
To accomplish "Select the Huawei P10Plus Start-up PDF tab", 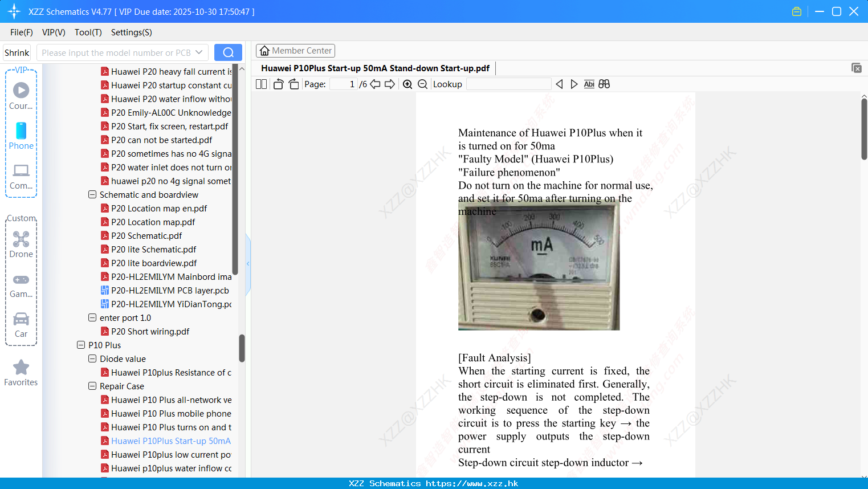I will pos(375,68).
